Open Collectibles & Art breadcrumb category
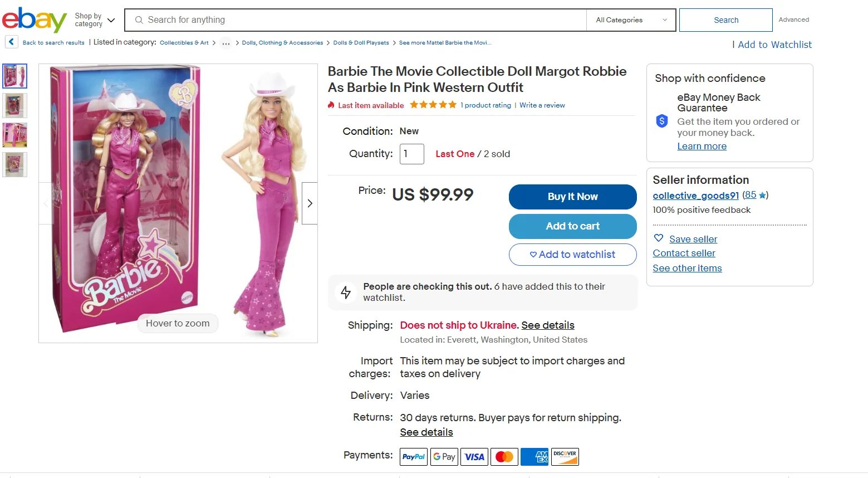868x478 pixels. (x=184, y=43)
